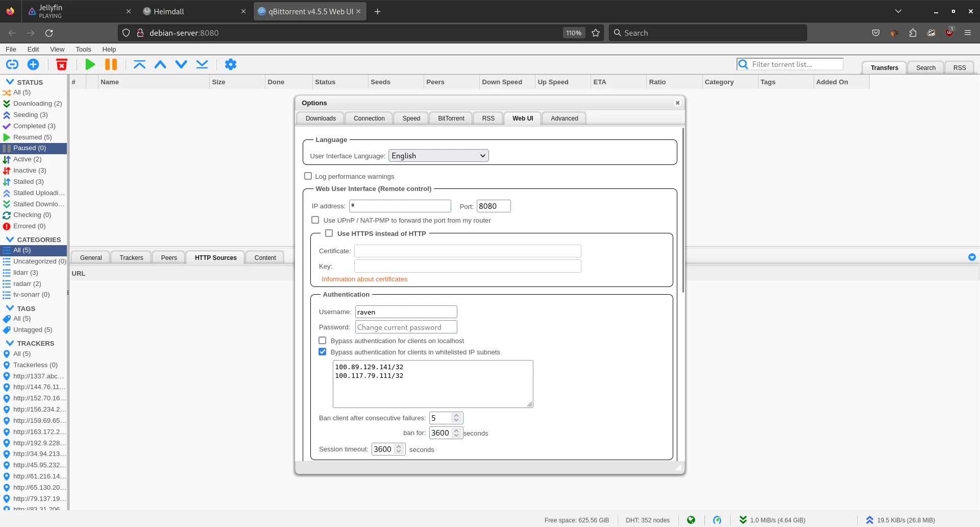Enable UPnP / NAT-PMP port forwarding checkbox

coord(315,220)
